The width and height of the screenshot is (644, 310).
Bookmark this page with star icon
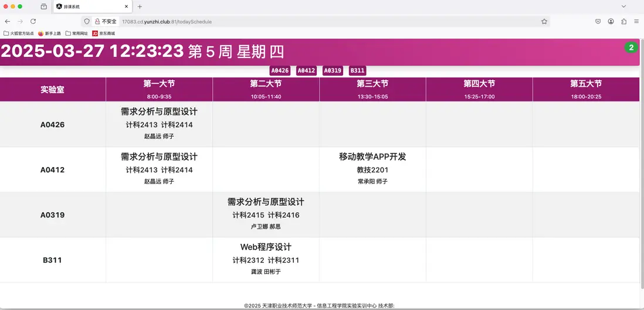tap(544, 21)
